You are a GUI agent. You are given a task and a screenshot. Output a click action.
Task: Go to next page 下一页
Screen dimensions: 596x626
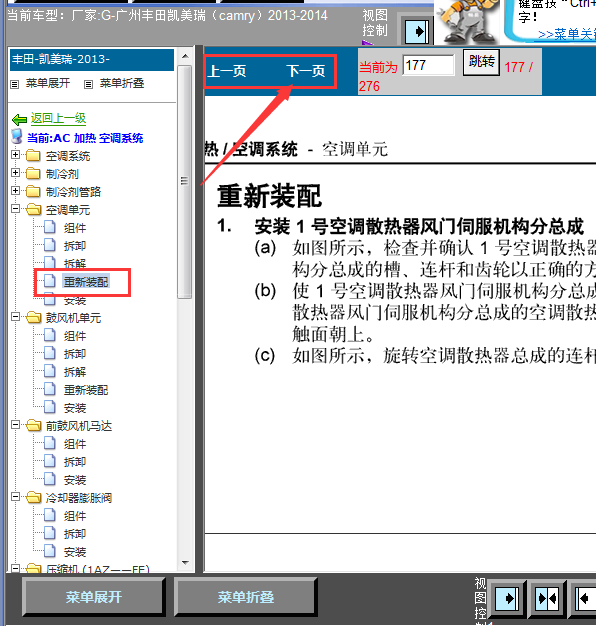pyautogui.click(x=305, y=71)
